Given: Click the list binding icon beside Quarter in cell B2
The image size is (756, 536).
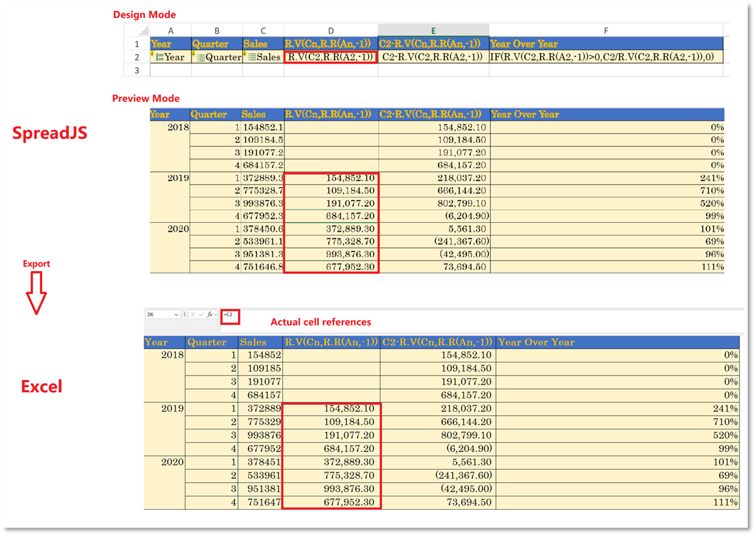Looking at the screenshot, I should tap(200, 58).
